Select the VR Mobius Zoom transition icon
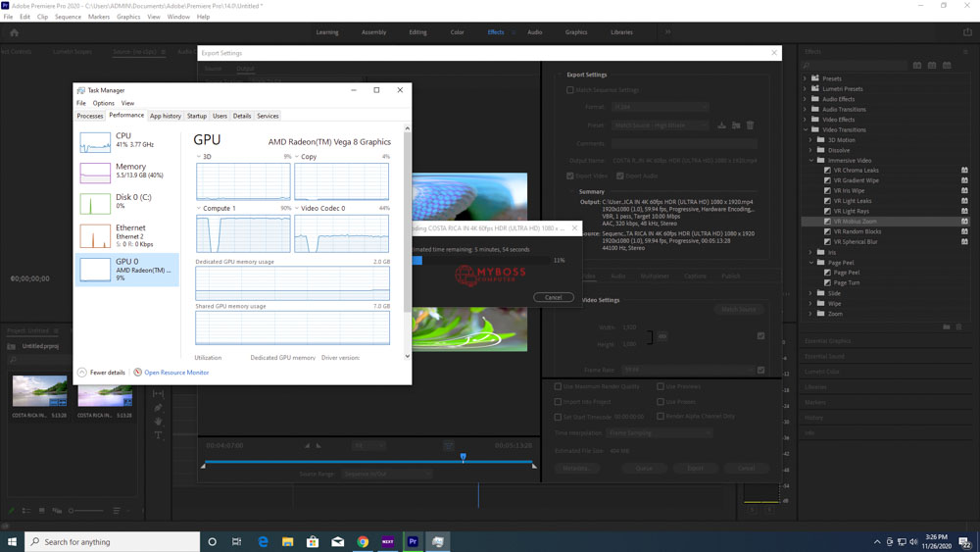Image resolution: width=980 pixels, height=552 pixels. pos(828,222)
